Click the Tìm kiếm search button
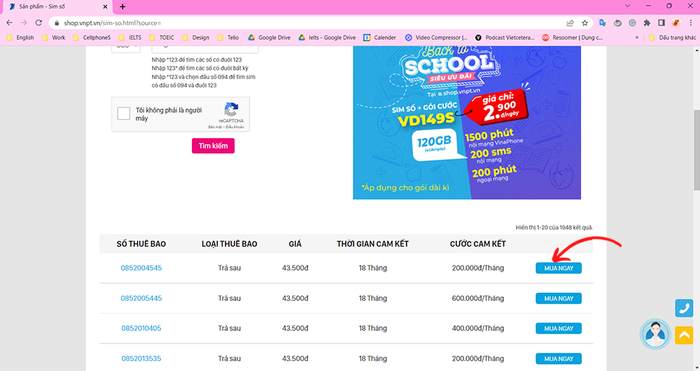 pyautogui.click(x=213, y=146)
